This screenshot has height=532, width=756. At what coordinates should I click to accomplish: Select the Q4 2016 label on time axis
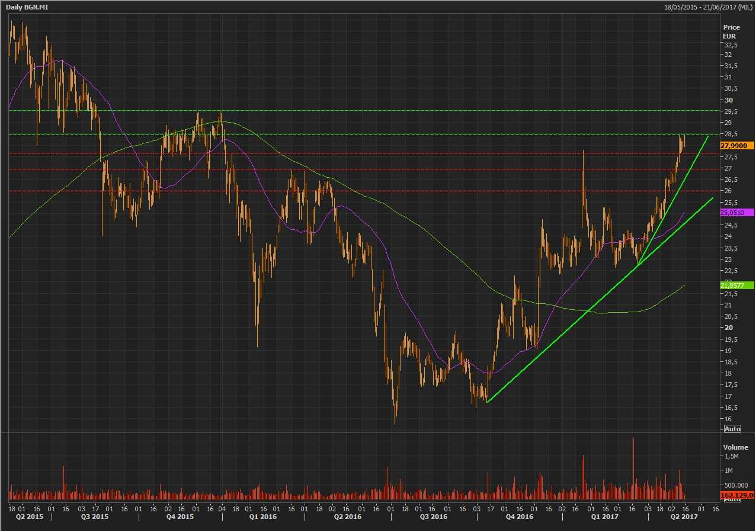click(520, 517)
